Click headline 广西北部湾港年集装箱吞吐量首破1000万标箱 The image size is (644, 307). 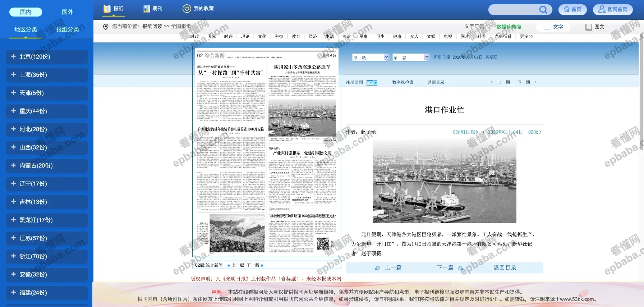(231, 129)
